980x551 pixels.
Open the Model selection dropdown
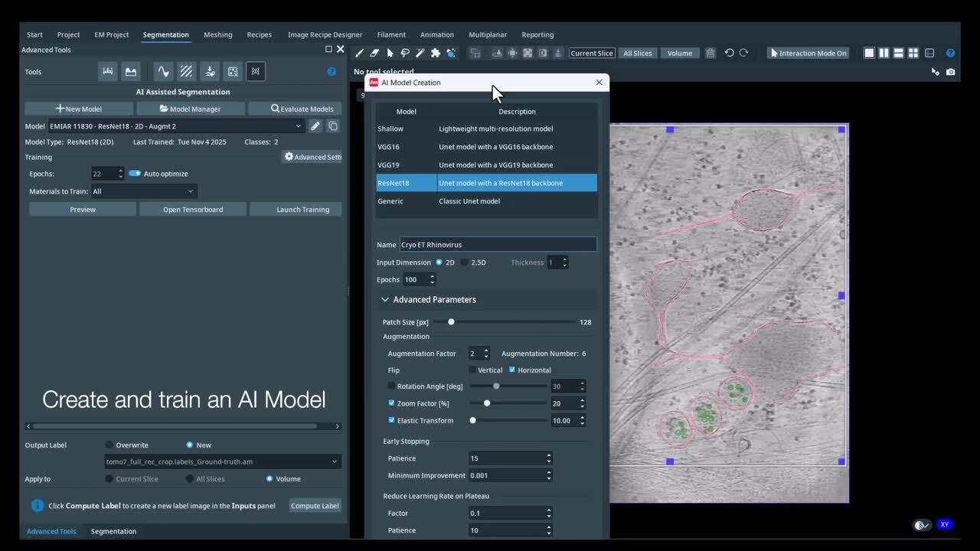pos(175,126)
